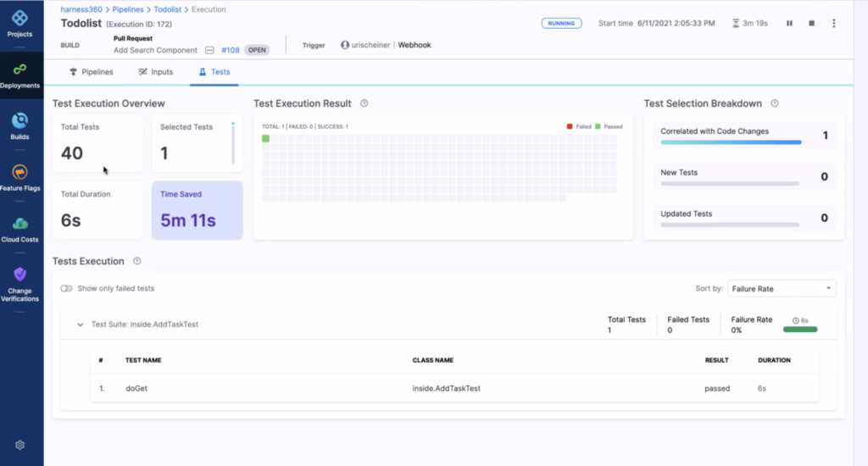
Task: Click the Webhook trigger text
Action: click(x=414, y=45)
